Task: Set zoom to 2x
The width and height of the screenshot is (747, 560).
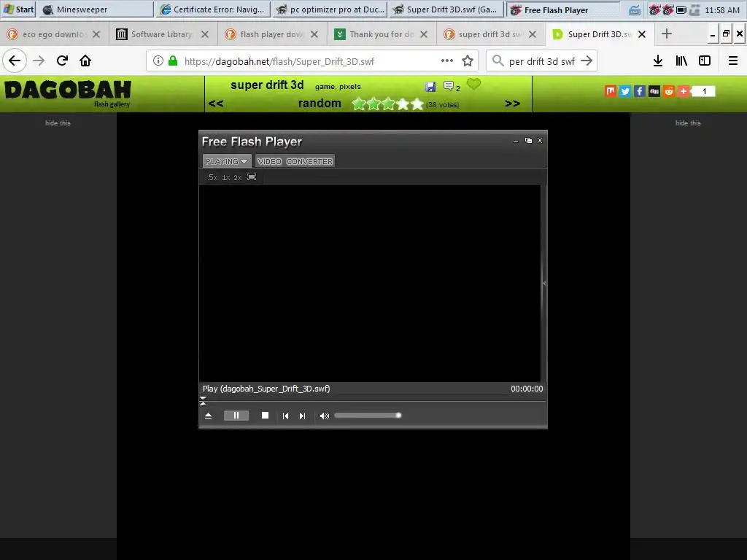Action: [x=238, y=177]
